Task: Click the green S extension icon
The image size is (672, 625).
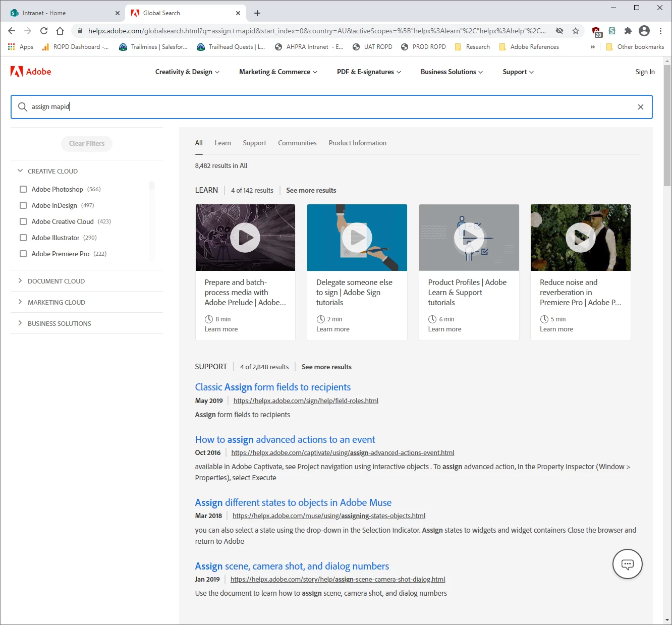Action: click(x=612, y=31)
